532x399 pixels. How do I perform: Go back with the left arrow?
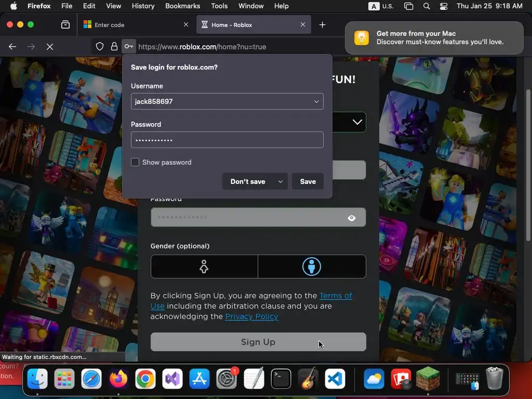(12, 46)
